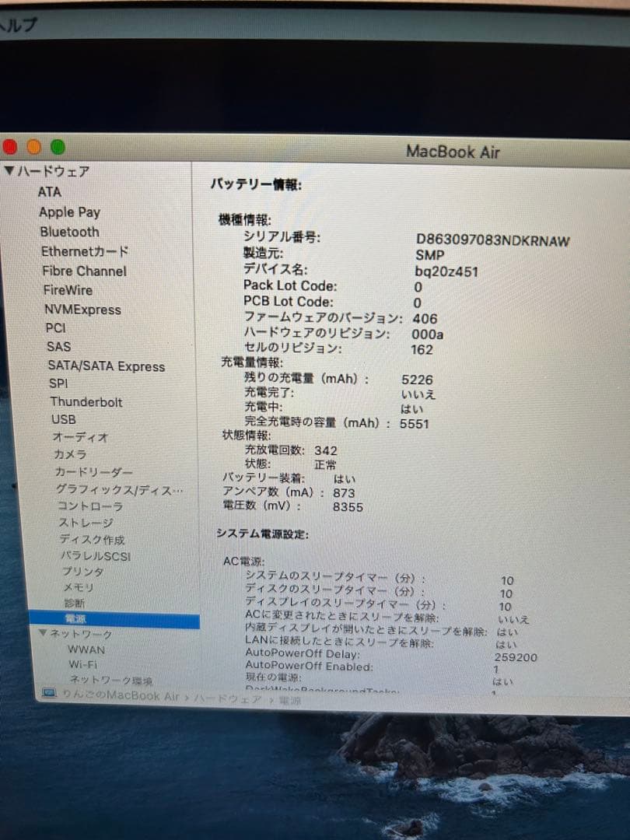Select PCI in the sidebar
This screenshot has width=630, height=840.
56,328
